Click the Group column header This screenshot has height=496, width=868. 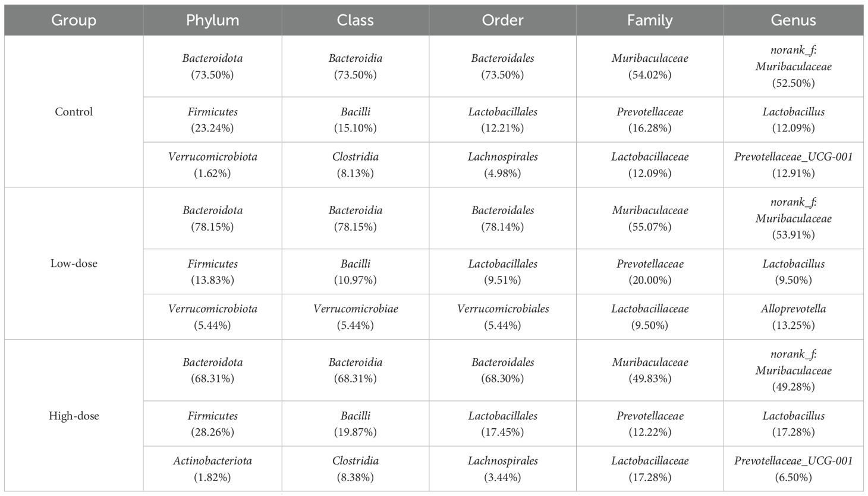pos(74,20)
